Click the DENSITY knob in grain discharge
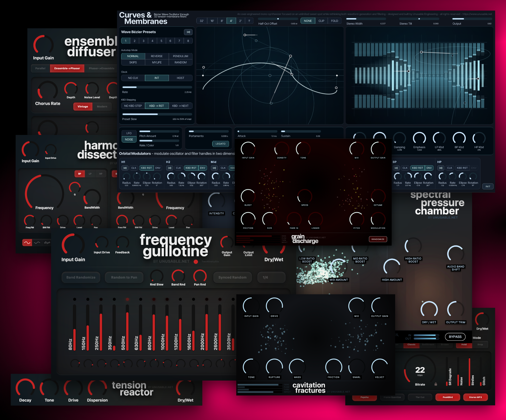Viewport: 506px width, 420px height. coord(282,149)
